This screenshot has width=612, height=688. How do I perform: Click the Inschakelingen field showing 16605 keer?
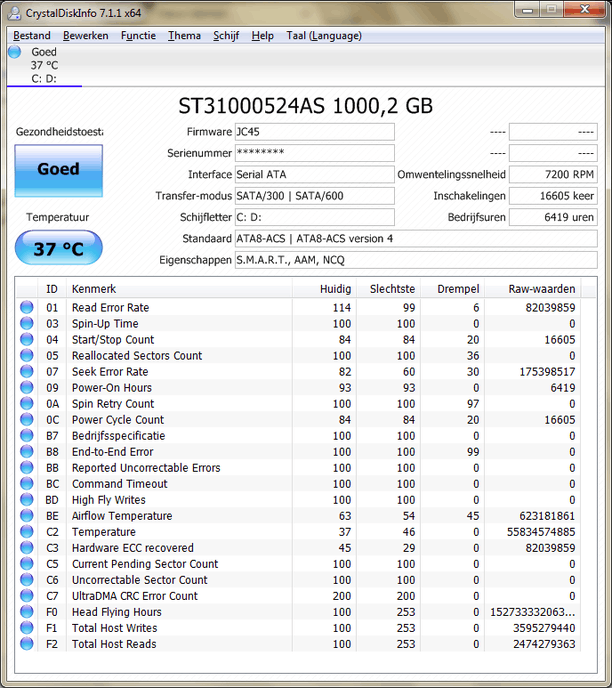tap(553, 196)
